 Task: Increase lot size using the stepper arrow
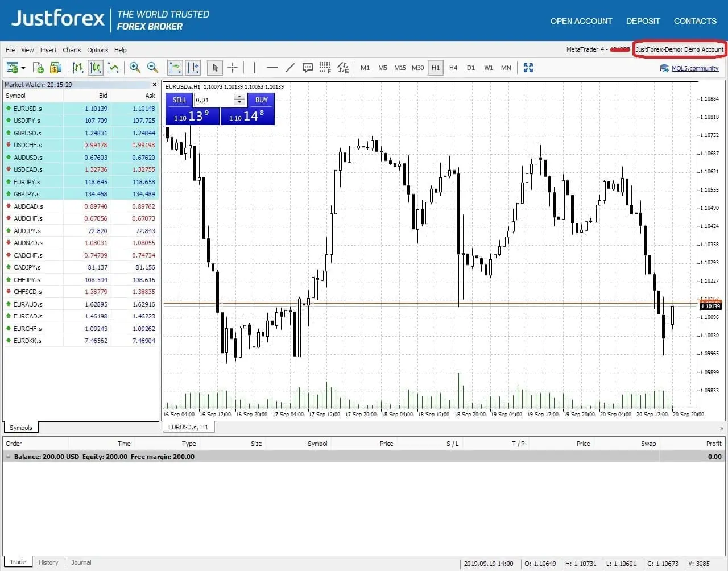tap(239, 97)
